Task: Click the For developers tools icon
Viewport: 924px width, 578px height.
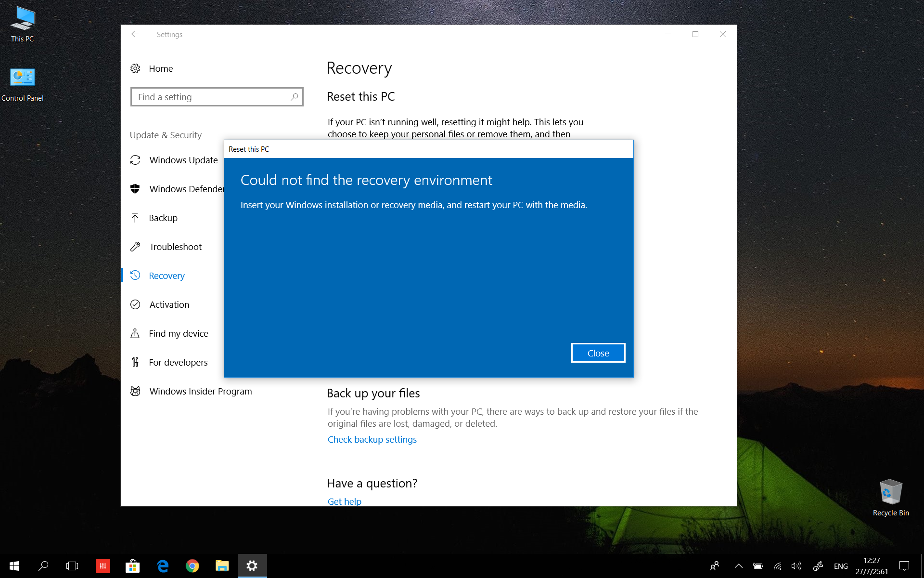Action: coord(135,362)
